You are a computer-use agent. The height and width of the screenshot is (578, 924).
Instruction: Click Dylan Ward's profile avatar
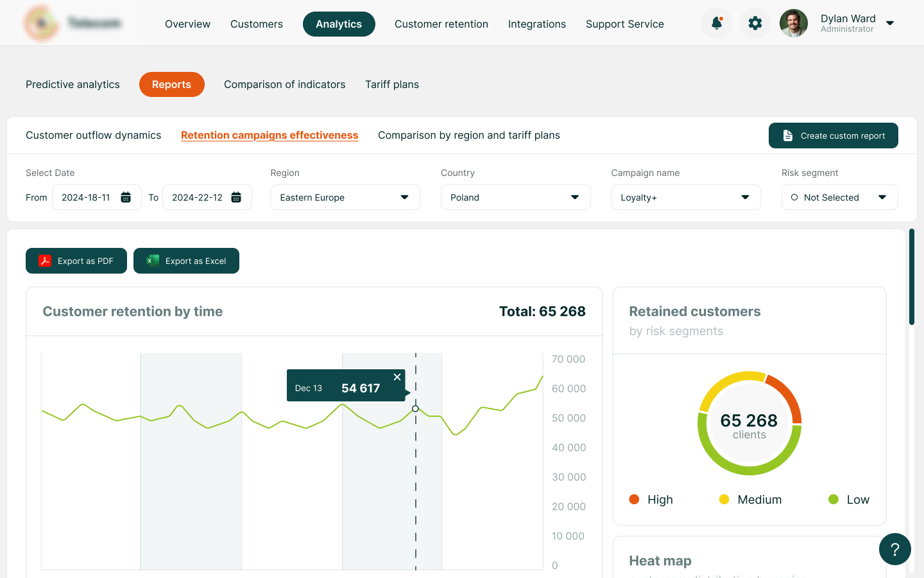tap(794, 24)
